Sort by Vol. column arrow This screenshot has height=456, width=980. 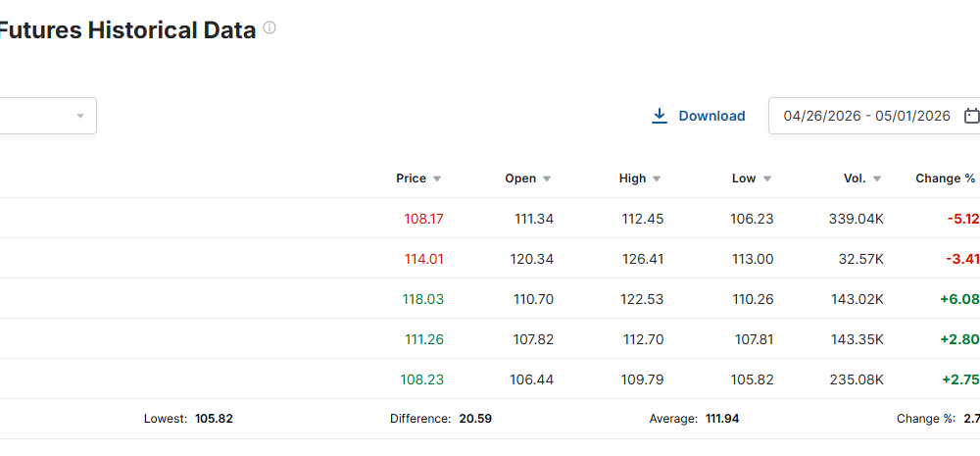[x=877, y=178]
